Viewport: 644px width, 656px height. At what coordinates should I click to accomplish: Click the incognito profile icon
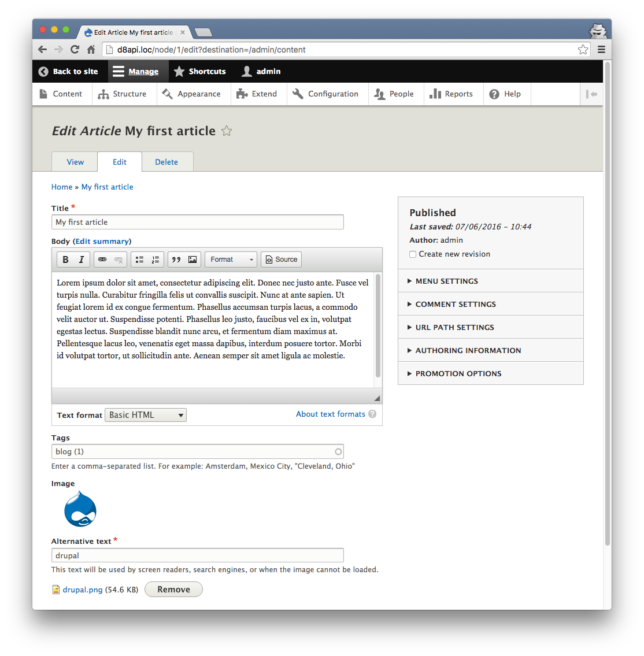coord(598,31)
